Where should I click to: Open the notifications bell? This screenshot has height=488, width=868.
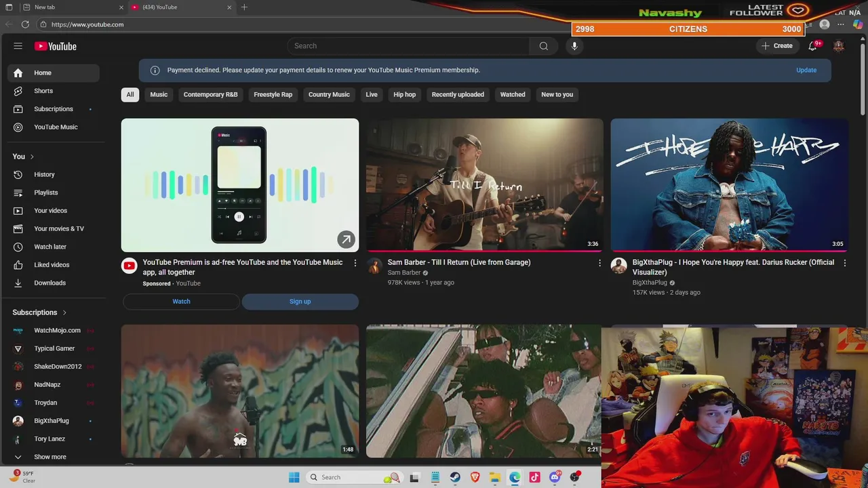click(812, 46)
